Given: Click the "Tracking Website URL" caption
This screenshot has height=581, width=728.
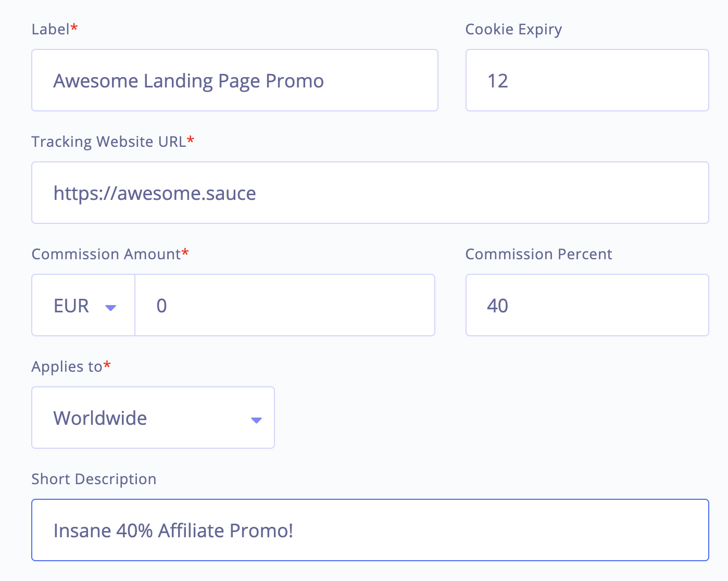Looking at the screenshot, I should [108, 142].
